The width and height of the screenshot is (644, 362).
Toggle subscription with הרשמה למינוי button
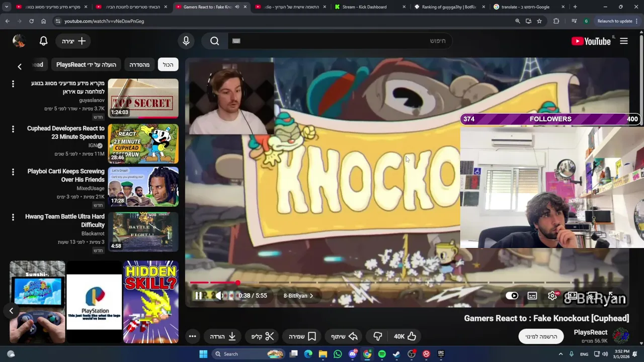point(541,336)
